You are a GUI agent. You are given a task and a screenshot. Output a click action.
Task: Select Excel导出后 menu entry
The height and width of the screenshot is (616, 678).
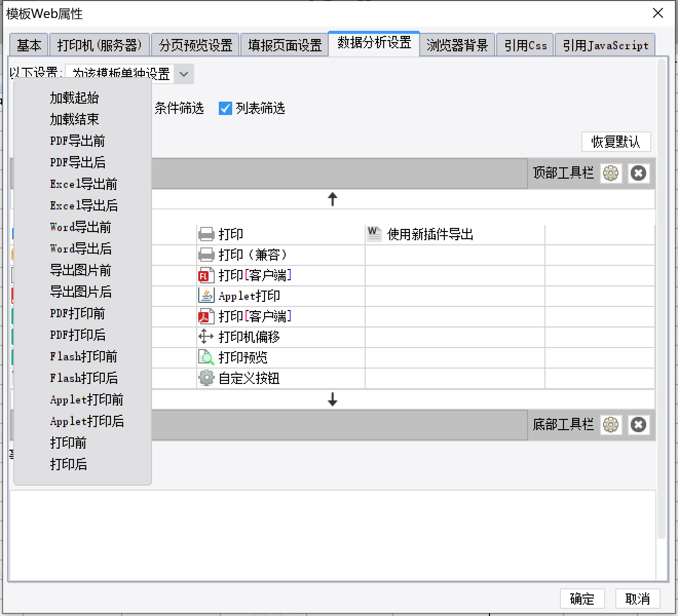pyautogui.click(x=83, y=205)
